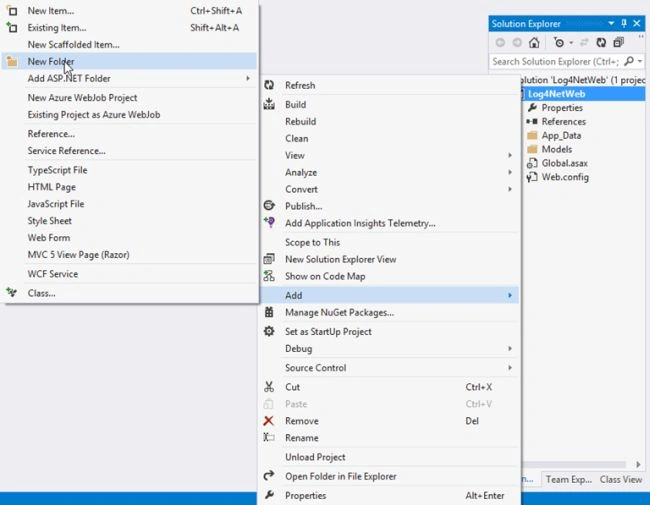This screenshot has width=650, height=505.
Task: Click Clean in the context menu
Action: 390,138
